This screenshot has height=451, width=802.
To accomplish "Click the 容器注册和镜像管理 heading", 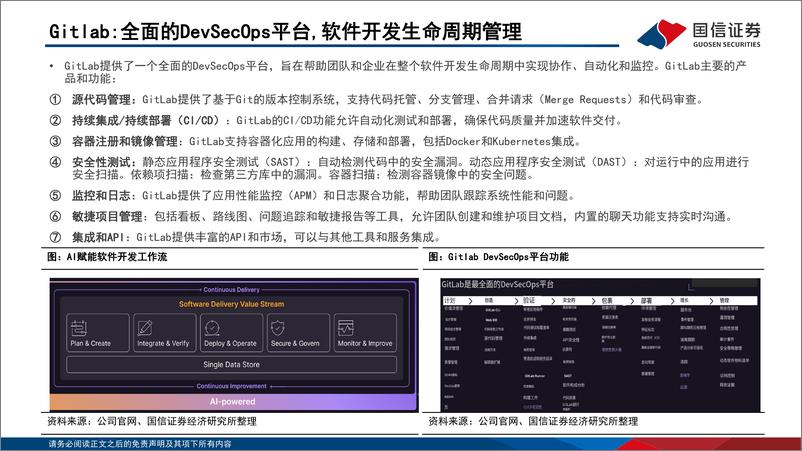I will pos(127,142).
